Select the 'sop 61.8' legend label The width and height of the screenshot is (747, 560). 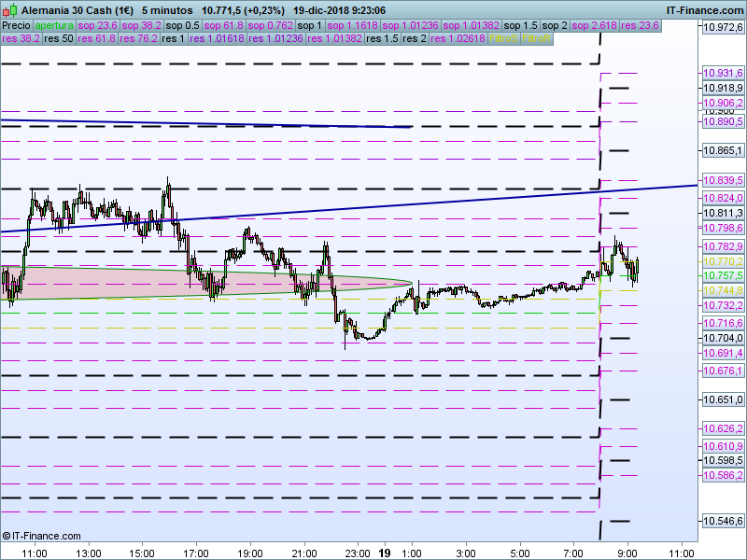223,26
